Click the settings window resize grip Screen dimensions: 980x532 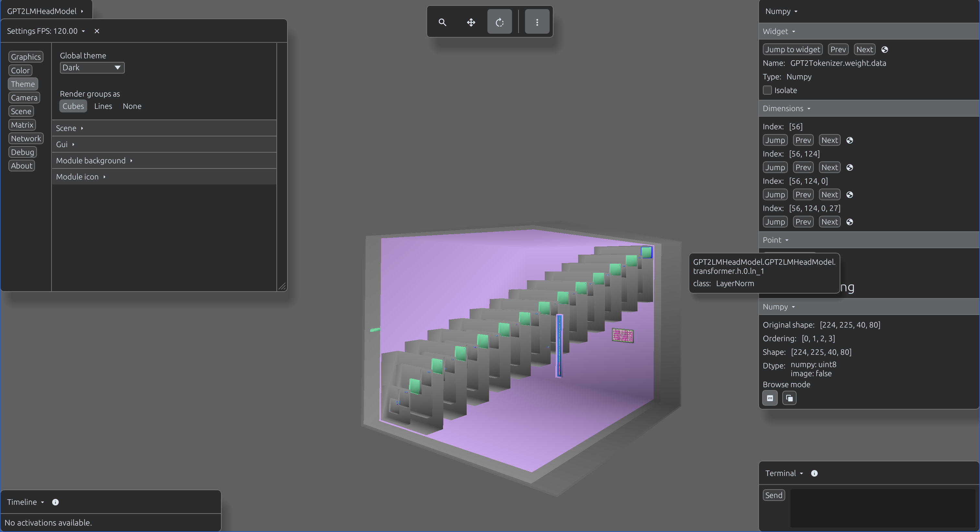pos(282,286)
